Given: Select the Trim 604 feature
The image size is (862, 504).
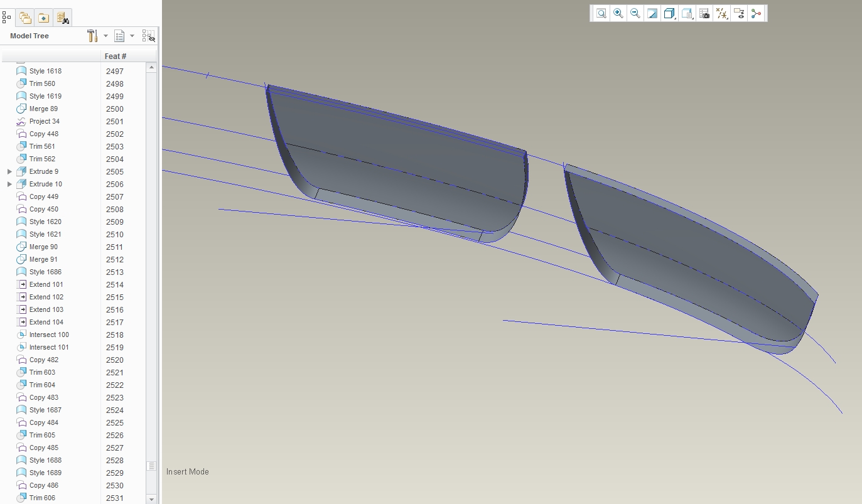Looking at the screenshot, I should pyautogui.click(x=42, y=385).
